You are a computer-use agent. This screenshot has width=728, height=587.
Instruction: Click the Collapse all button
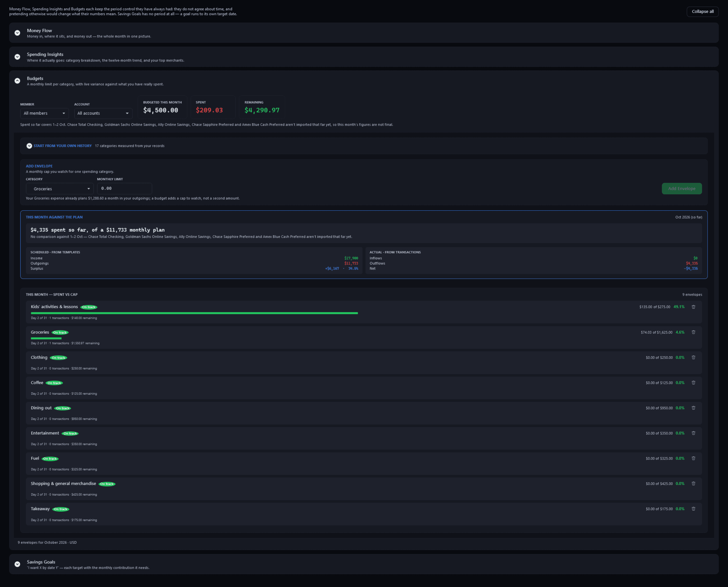point(702,11)
